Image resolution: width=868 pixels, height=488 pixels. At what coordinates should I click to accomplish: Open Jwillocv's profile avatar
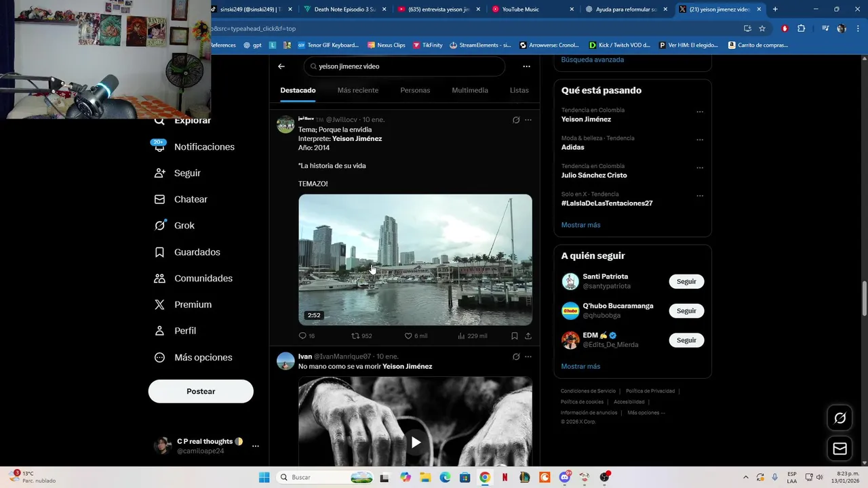pos(285,124)
